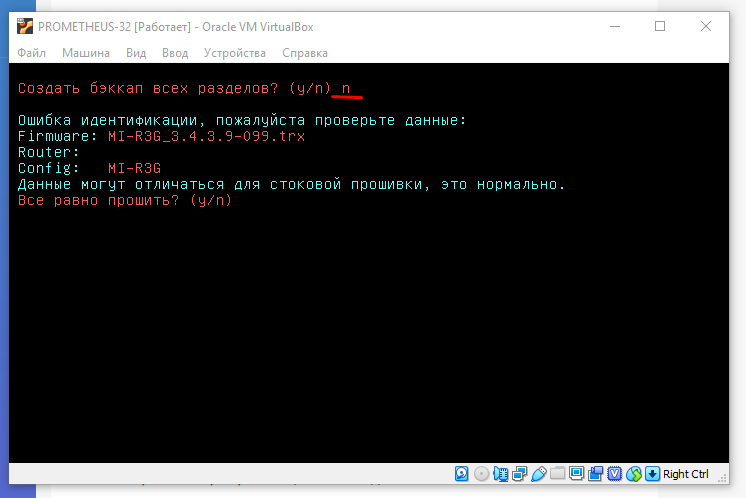This screenshot has width=746, height=498.
Task: Open the Файл menu
Action: click(32, 53)
